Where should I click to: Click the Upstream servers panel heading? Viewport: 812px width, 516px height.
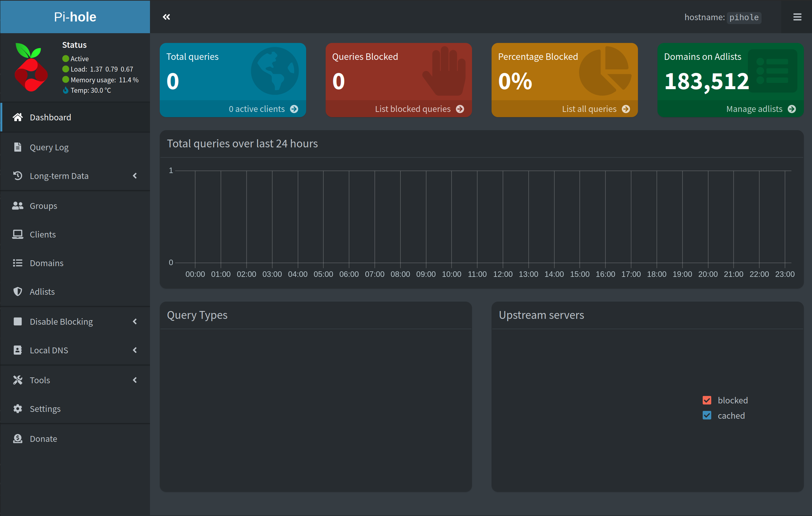point(541,315)
